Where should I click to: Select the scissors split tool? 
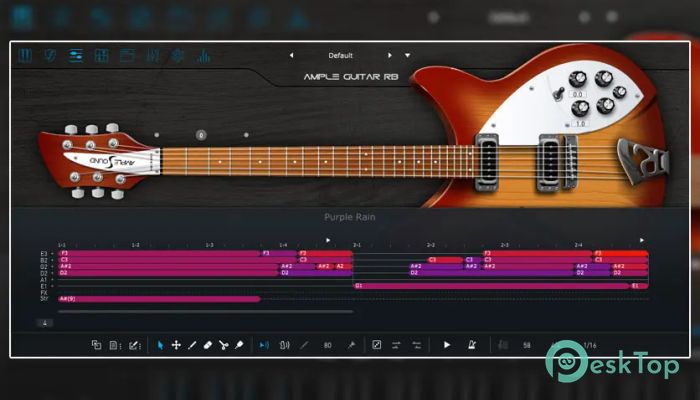[224, 345]
